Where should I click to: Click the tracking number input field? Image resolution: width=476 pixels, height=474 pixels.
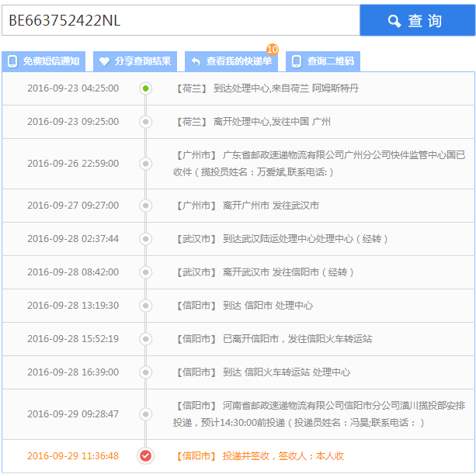[x=180, y=20]
